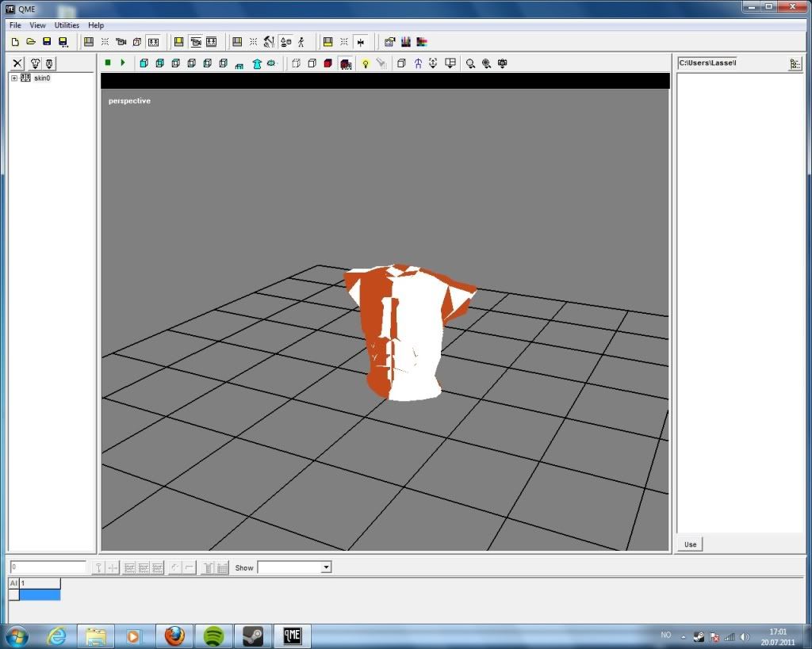The width and height of the screenshot is (812, 649).
Task: Open the Help menu
Action: tap(96, 25)
